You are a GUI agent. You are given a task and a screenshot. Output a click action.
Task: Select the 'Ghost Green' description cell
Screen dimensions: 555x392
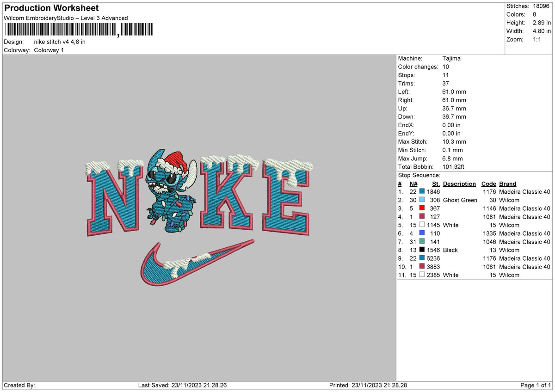coord(460,200)
